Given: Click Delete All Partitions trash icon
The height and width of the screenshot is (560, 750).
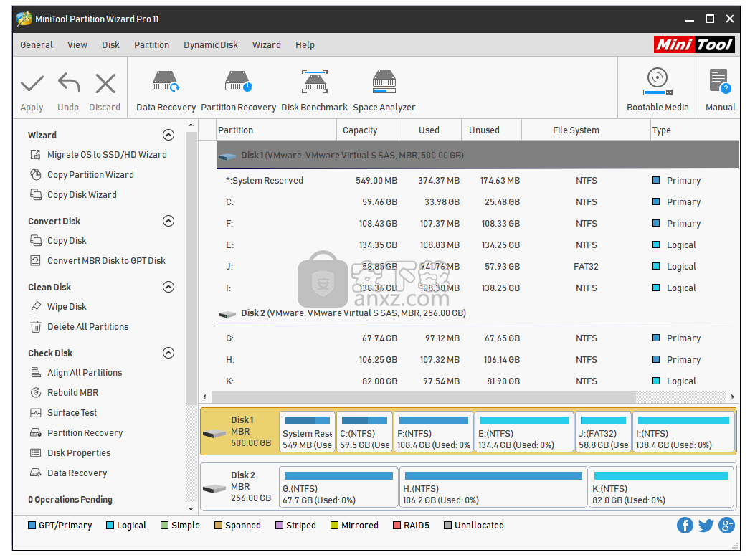Looking at the screenshot, I should [x=35, y=327].
